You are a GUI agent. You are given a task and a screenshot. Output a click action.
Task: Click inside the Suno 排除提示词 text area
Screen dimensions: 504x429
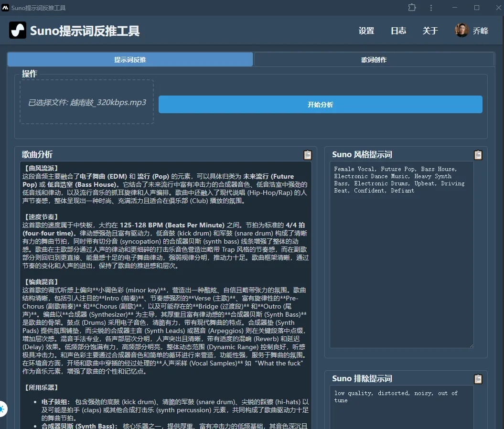pos(401,407)
